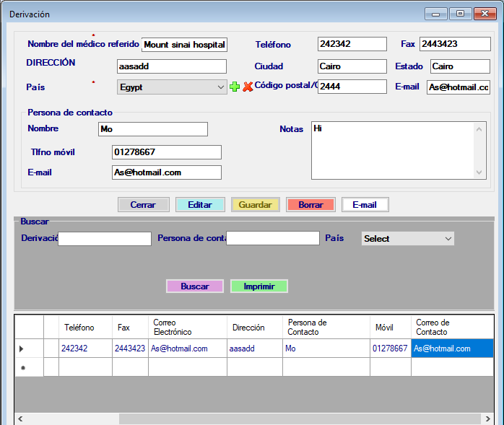504x425 pixels.
Task: Click the Editar button
Action: 200,205
